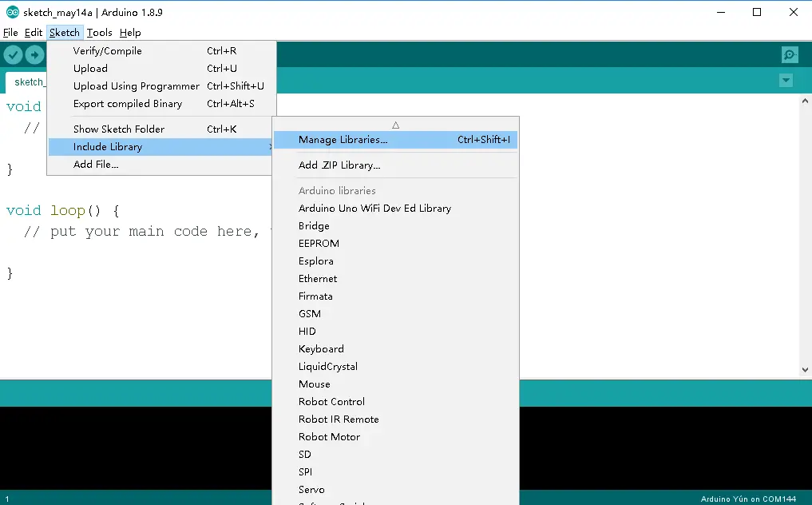
Task: Click the Arduino logo in title bar
Action: (13, 12)
